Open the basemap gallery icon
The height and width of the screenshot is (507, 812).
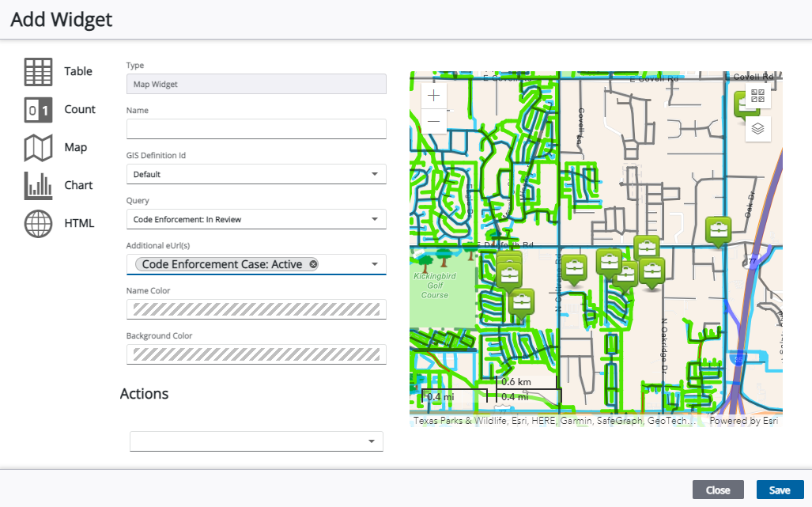757,96
